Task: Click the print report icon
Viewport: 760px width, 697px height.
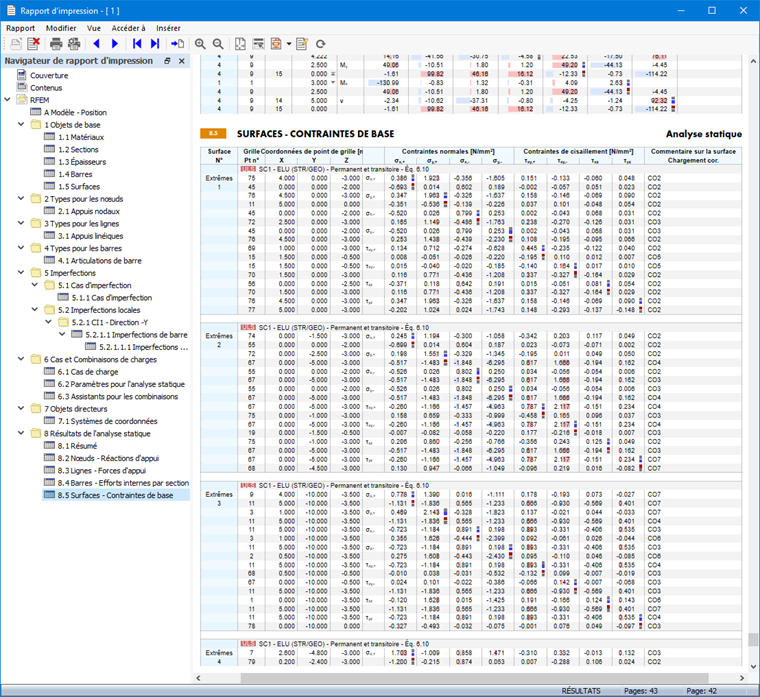Action: [56, 44]
